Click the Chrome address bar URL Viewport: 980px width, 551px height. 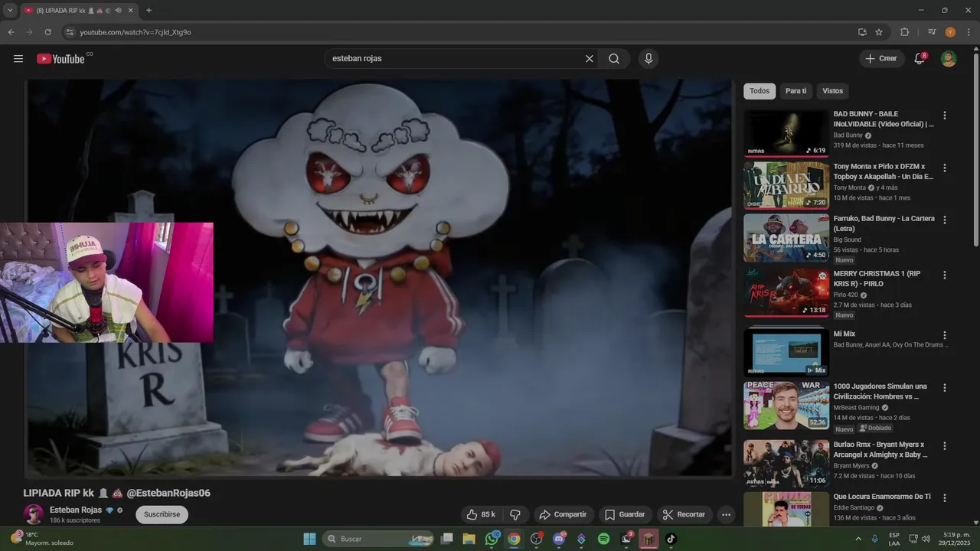pos(136,32)
